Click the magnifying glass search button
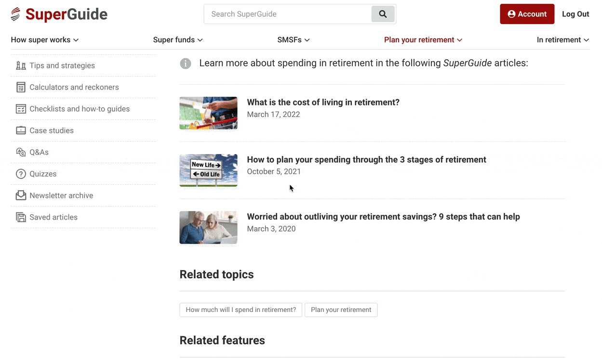 [x=383, y=14]
